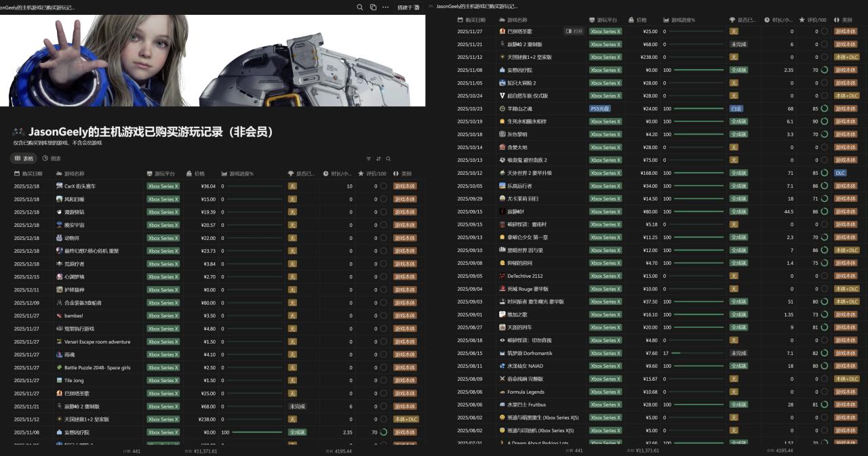Click the duplicate page icon in top bar

373,7
